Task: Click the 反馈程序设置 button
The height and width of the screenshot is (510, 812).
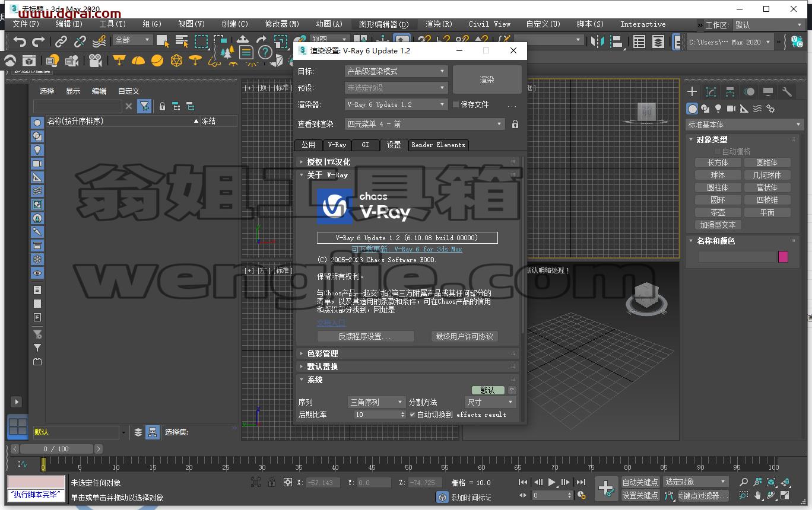Action: 365,336
